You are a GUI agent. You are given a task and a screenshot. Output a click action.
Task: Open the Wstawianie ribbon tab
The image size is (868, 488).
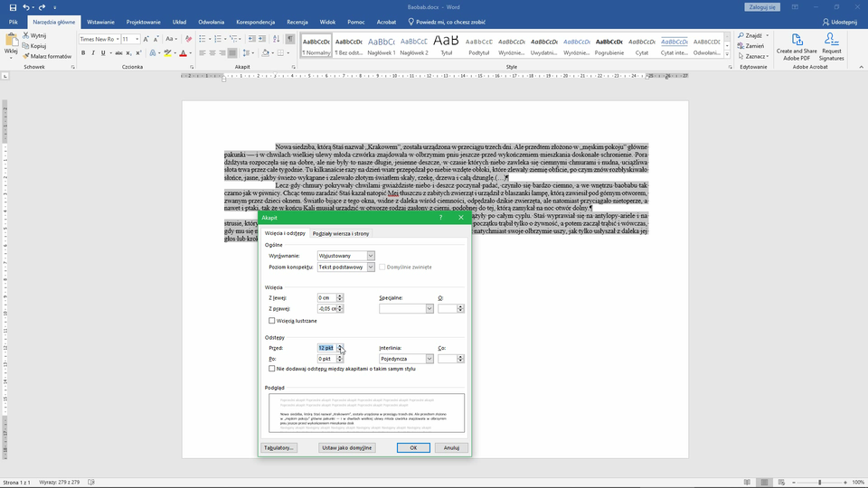click(x=100, y=21)
